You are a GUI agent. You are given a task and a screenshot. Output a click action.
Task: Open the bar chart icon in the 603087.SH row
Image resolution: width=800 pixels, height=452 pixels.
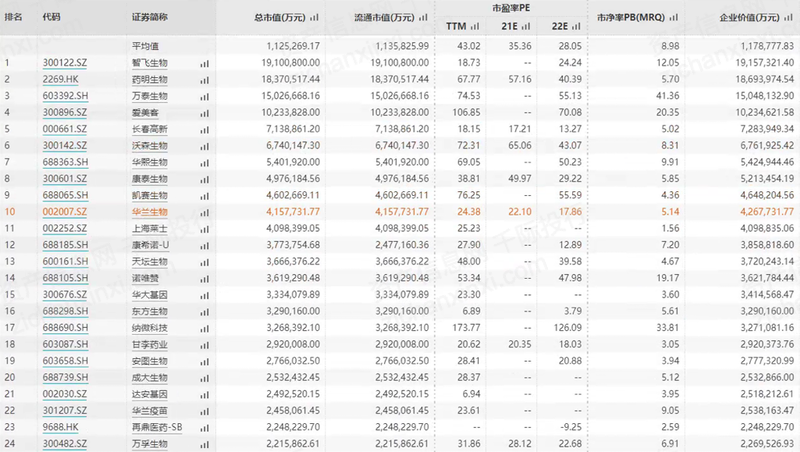tap(205, 345)
